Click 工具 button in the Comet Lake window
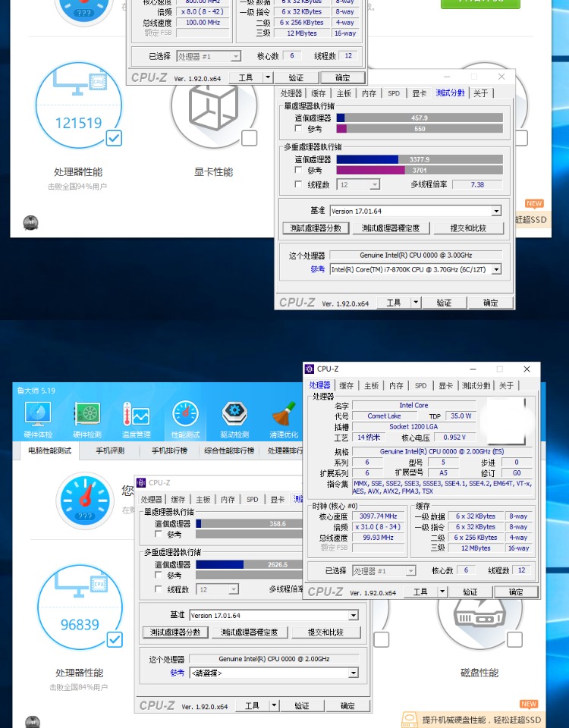Viewport: 569px width, 728px height. (x=421, y=591)
